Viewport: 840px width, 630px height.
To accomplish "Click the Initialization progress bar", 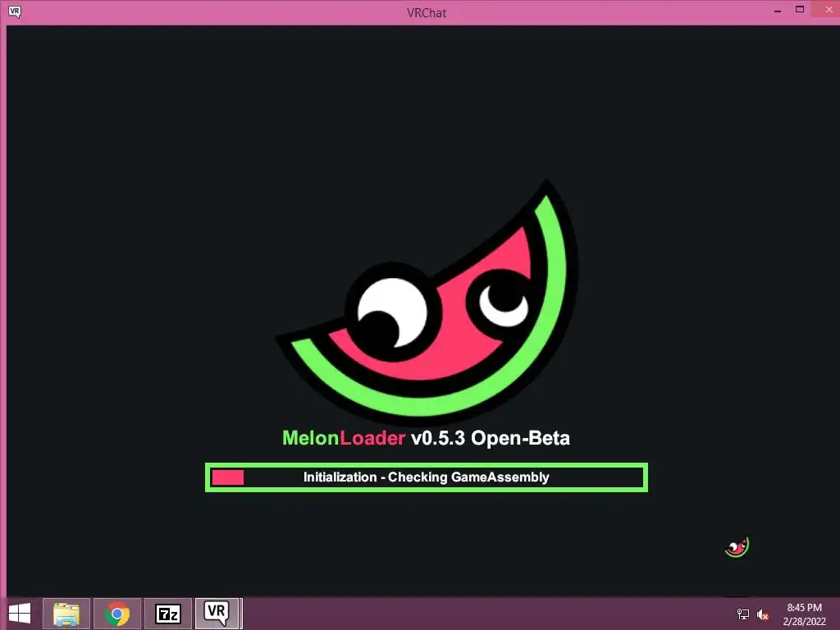I will pos(427,477).
